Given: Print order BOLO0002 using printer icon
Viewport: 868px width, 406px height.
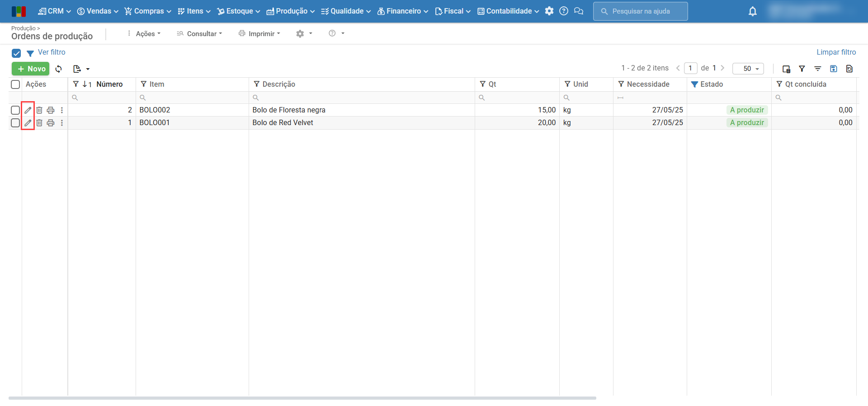Looking at the screenshot, I should (51, 110).
